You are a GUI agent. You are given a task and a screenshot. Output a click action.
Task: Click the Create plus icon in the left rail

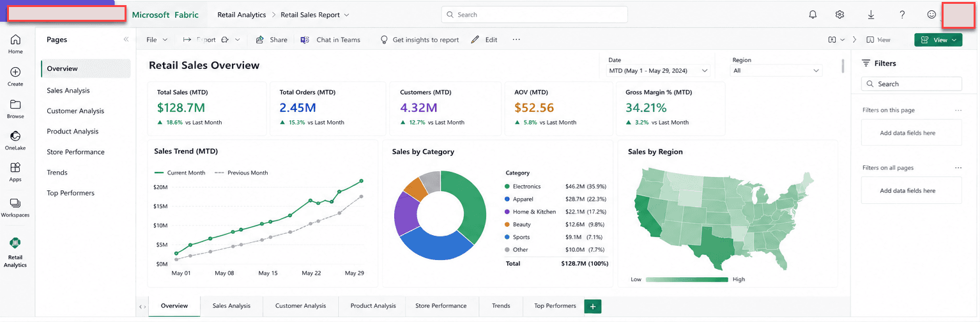point(15,72)
